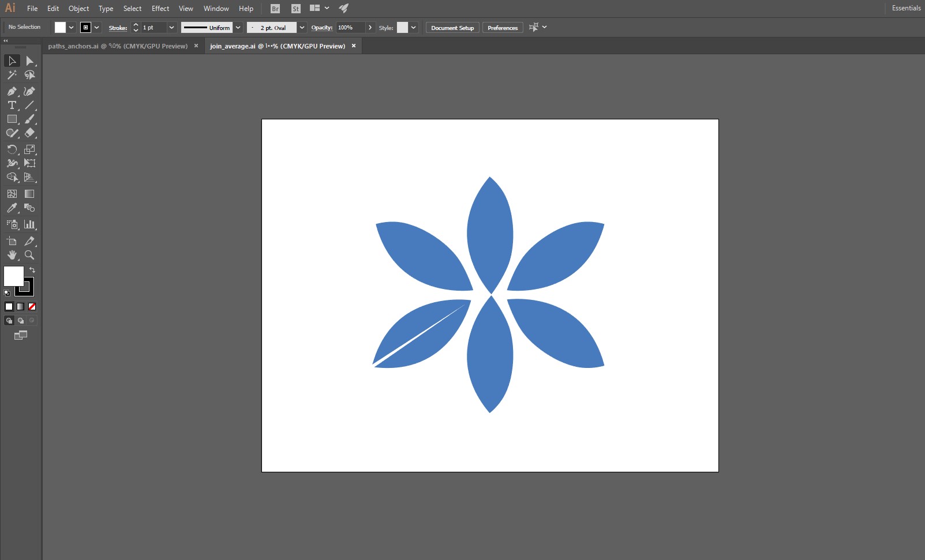Select the Line Segment tool
925x560 pixels.
pos(29,105)
